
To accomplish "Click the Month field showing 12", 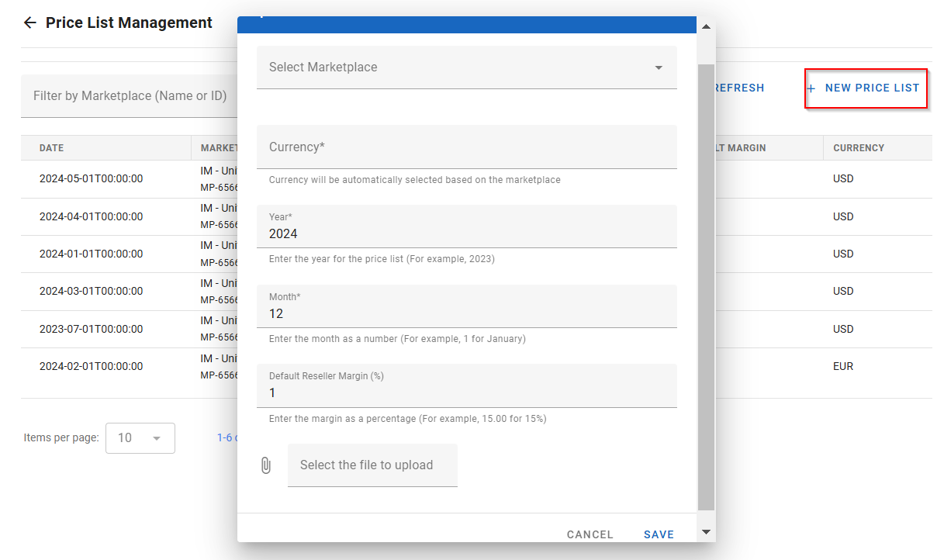I will point(465,313).
